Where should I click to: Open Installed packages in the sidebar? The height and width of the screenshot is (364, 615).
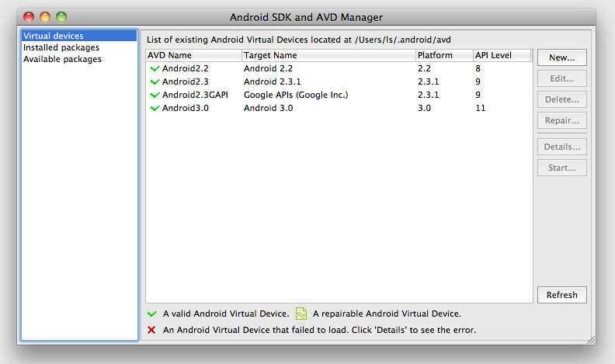pyautogui.click(x=61, y=47)
